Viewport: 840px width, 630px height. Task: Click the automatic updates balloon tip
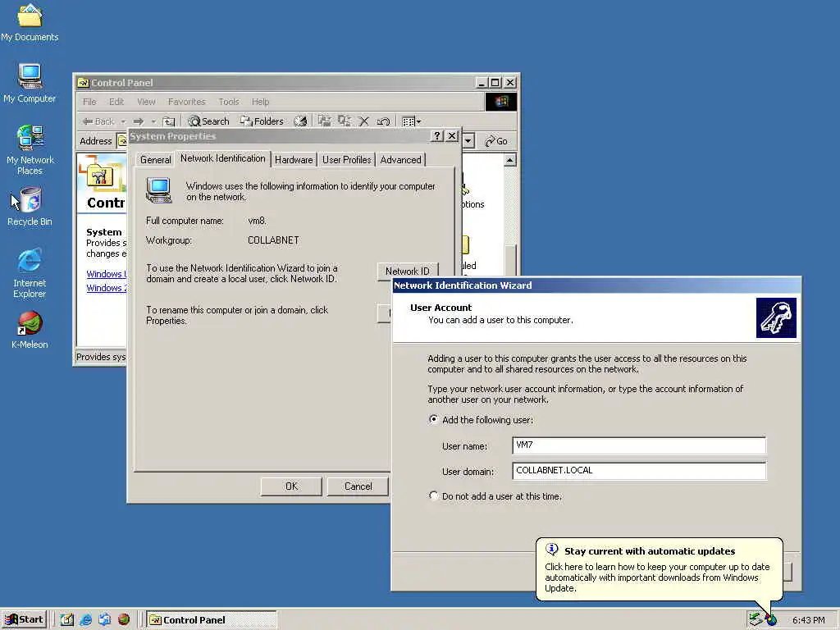[x=660, y=569]
